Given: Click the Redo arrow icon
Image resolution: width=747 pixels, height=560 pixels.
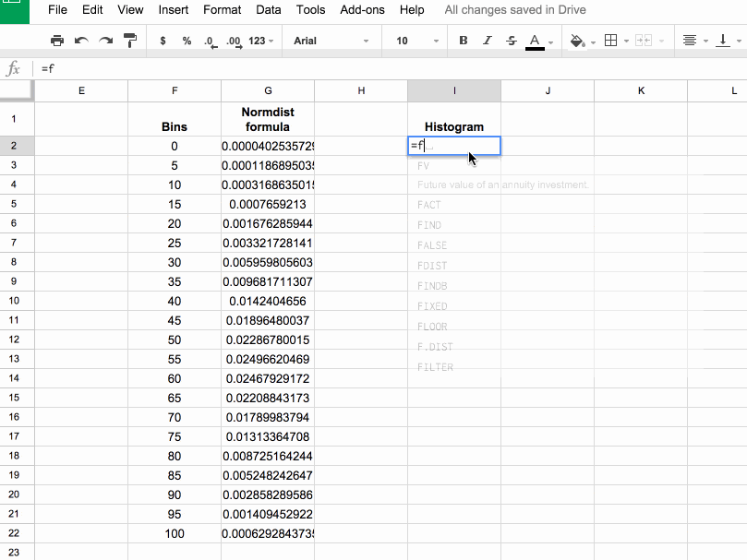Looking at the screenshot, I should coord(106,41).
